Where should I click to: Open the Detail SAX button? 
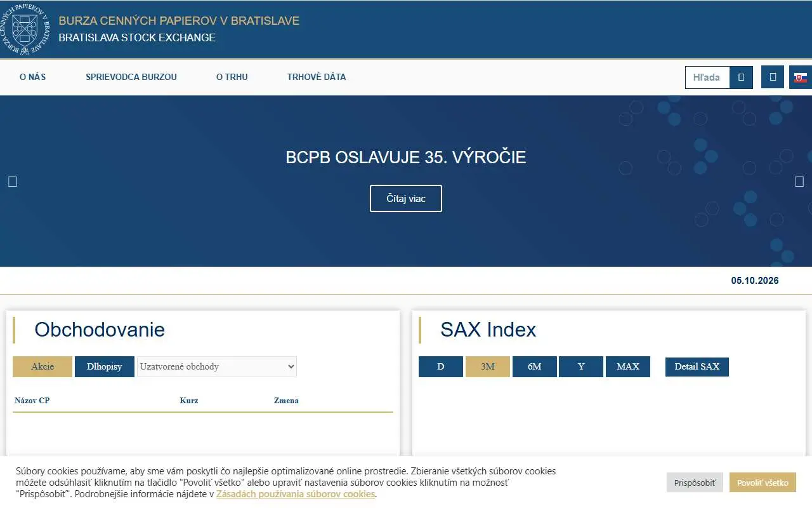tap(697, 366)
